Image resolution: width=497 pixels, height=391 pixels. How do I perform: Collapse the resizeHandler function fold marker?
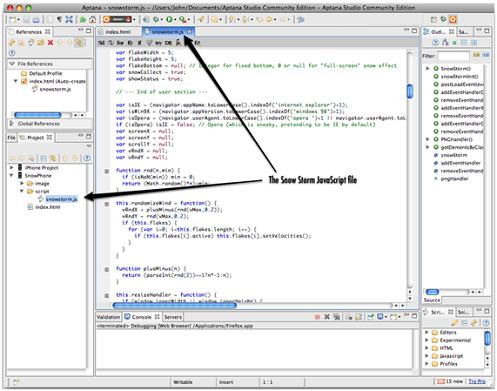pos(107,295)
